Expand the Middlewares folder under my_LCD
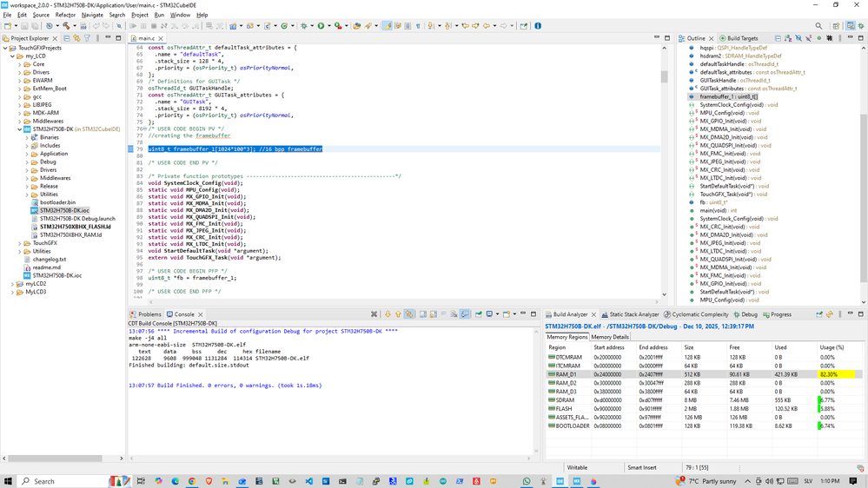Screen dimensions: 868x488 (20, 121)
